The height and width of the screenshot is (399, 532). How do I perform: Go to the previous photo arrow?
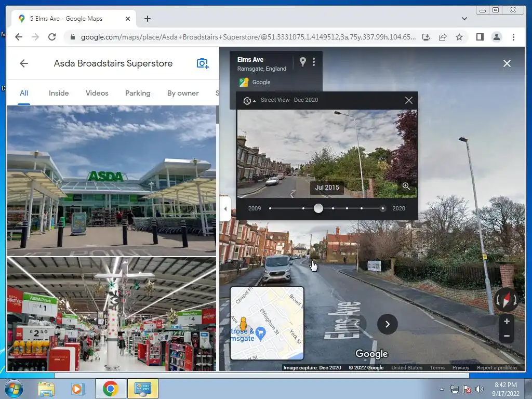(x=356, y=324)
